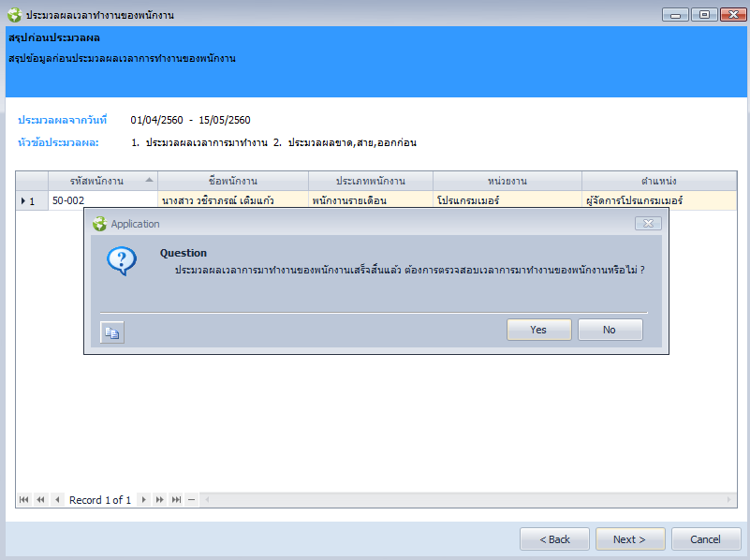Click the remove record minus button
Screen dimensions: 750x560
191,500
